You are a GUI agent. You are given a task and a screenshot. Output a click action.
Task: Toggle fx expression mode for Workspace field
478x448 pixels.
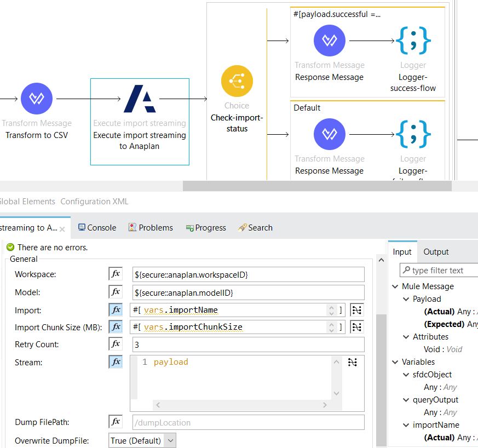point(116,273)
